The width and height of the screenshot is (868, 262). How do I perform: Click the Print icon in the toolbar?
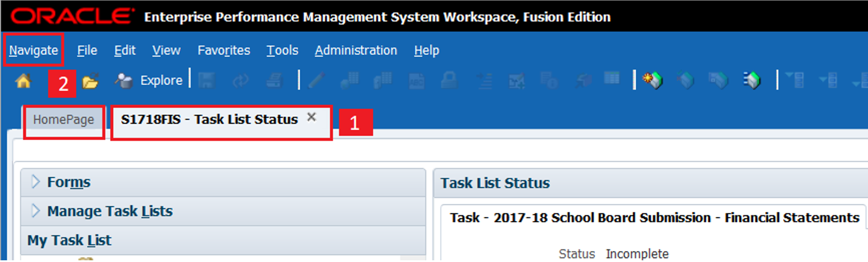click(274, 81)
